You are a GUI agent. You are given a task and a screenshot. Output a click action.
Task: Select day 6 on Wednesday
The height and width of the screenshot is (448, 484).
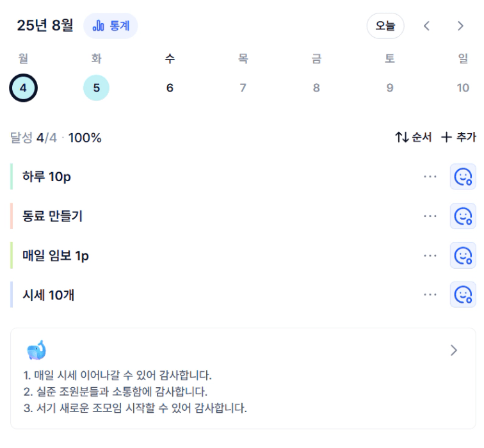[170, 88]
